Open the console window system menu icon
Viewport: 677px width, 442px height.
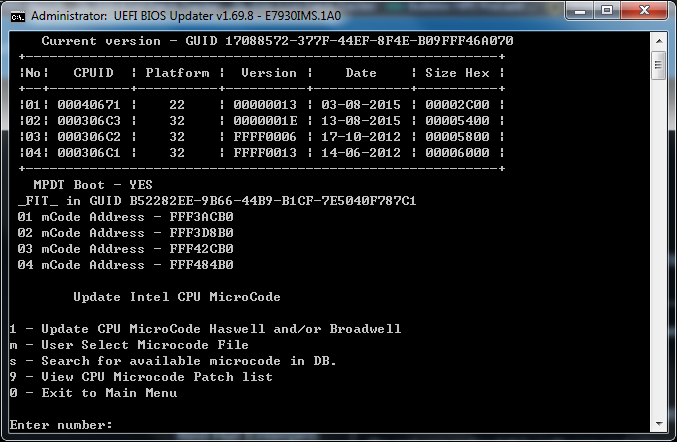click(18, 16)
